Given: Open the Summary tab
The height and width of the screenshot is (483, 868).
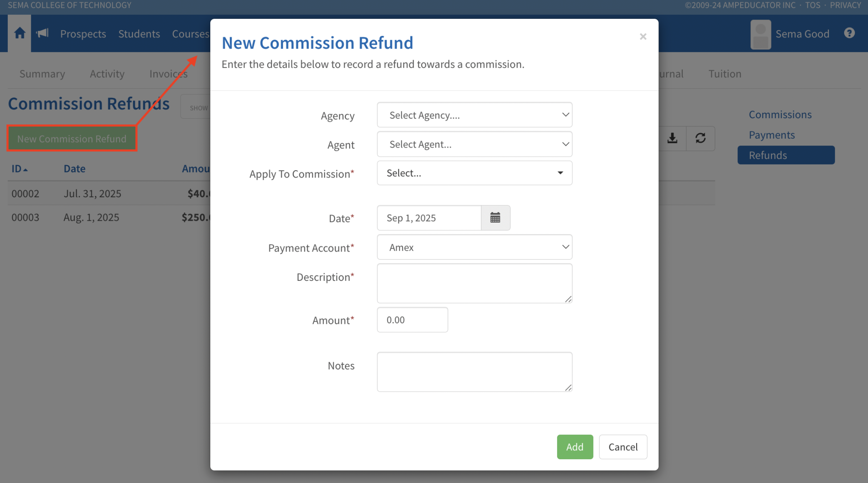Looking at the screenshot, I should (42, 74).
